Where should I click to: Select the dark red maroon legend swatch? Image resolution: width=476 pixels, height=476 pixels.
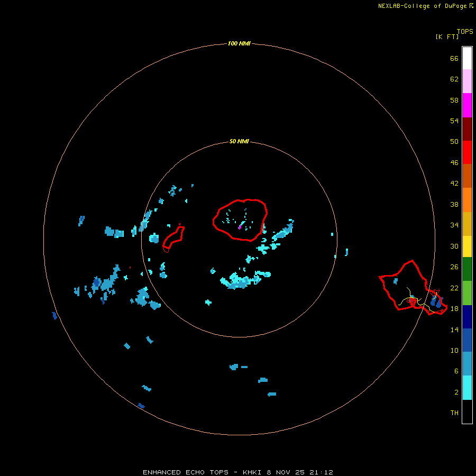tap(467, 129)
